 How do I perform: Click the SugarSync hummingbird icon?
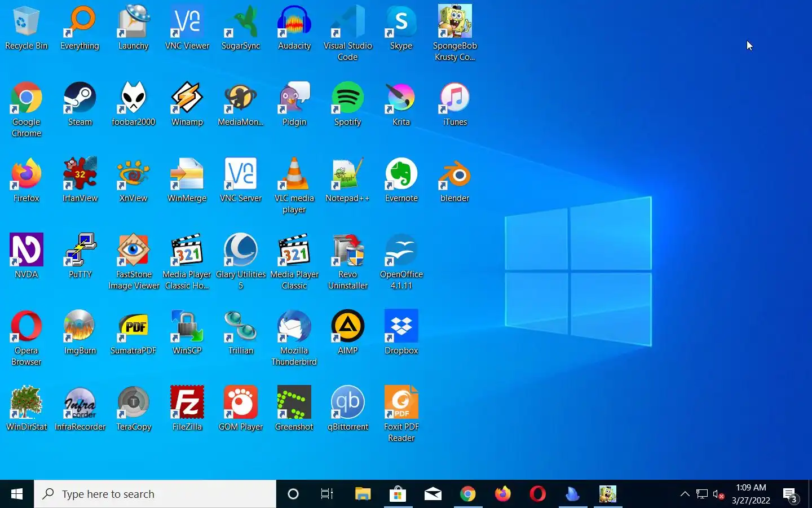pyautogui.click(x=241, y=21)
